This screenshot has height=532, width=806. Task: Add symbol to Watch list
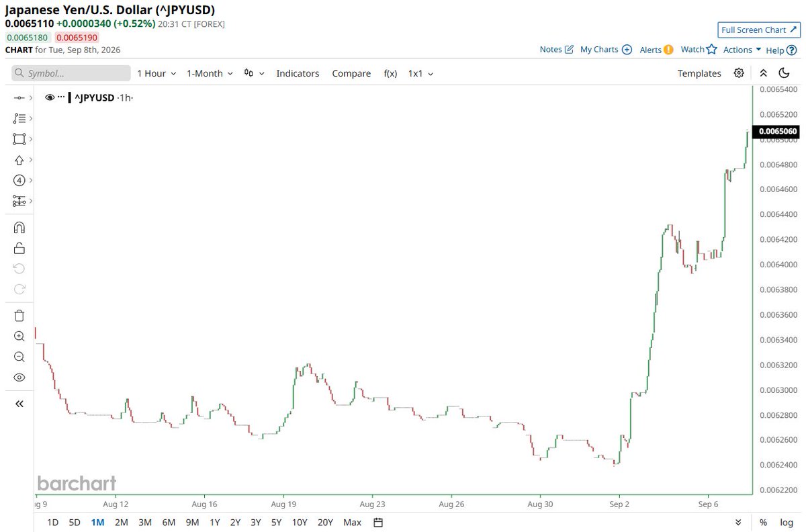tap(699, 49)
